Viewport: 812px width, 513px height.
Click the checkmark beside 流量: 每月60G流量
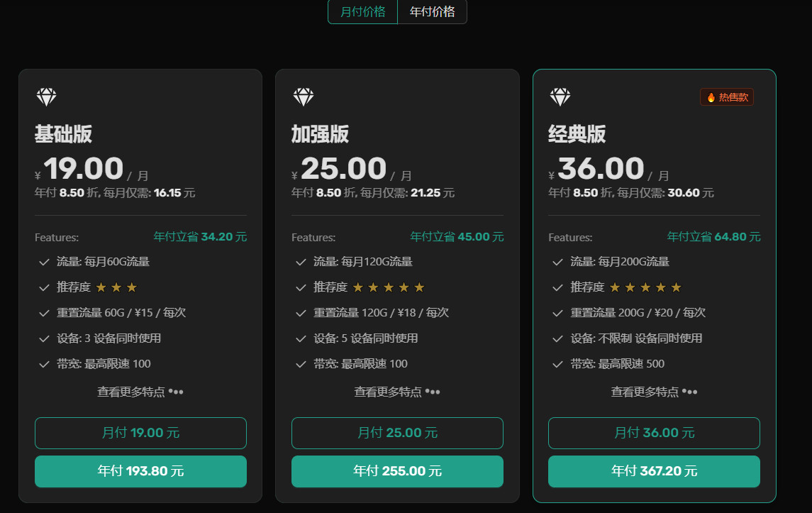click(x=43, y=262)
